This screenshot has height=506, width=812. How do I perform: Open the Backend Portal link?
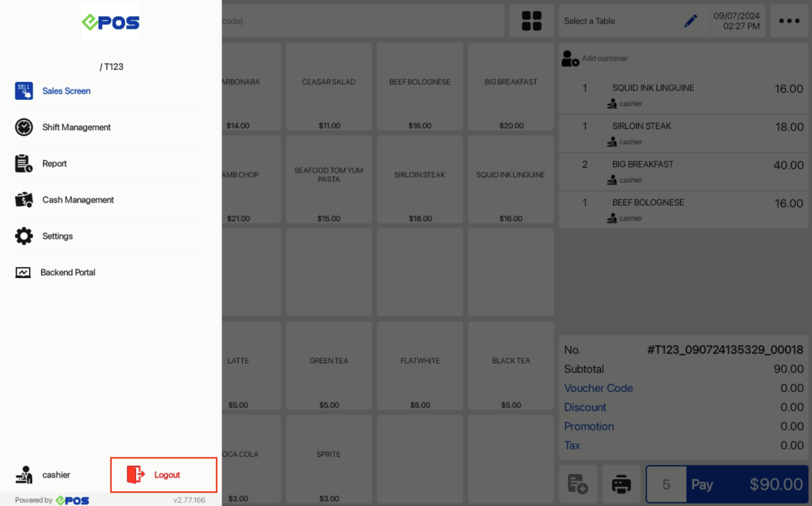pos(110,272)
